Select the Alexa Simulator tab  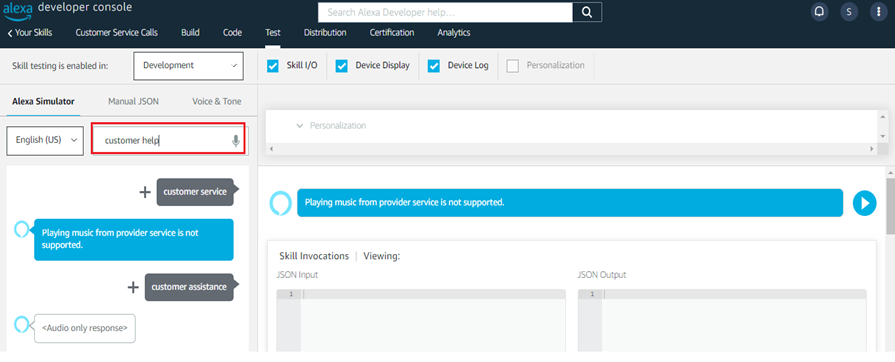(43, 101)
